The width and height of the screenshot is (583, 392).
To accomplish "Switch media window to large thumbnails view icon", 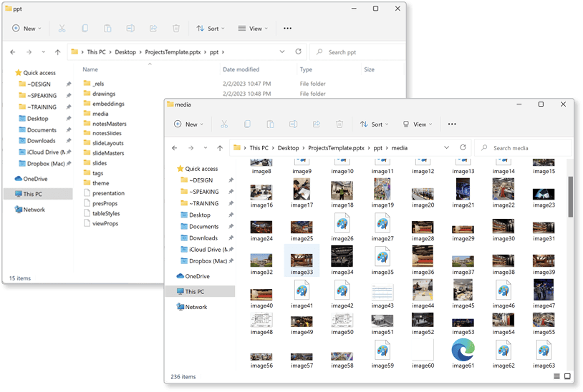I will coord(567,376).
